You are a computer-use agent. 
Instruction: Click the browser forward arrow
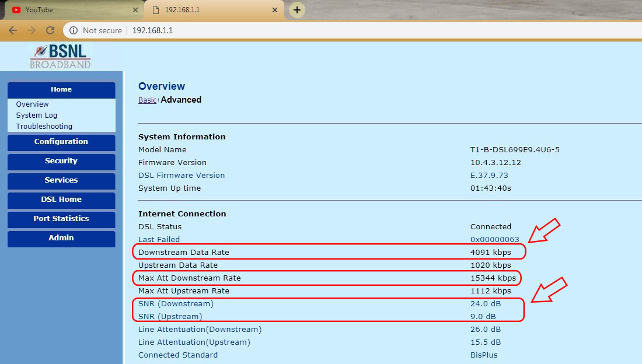(x=32, y=30)
